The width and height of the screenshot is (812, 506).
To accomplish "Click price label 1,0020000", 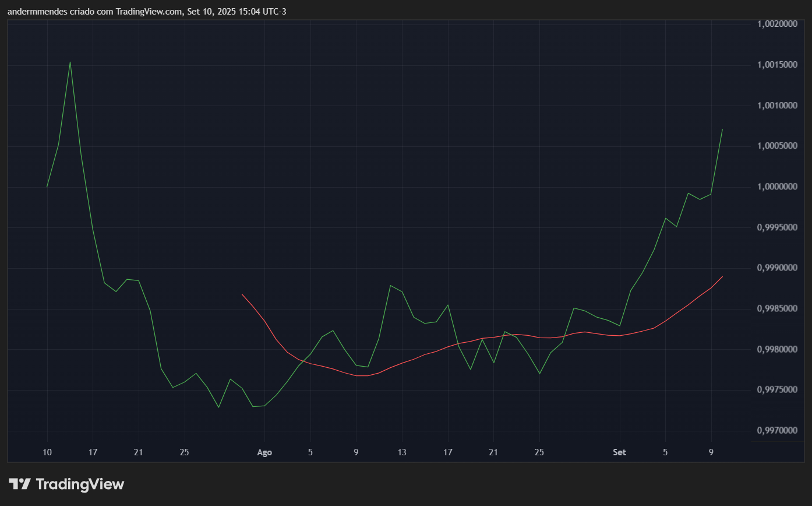I will tap(778, 24).
